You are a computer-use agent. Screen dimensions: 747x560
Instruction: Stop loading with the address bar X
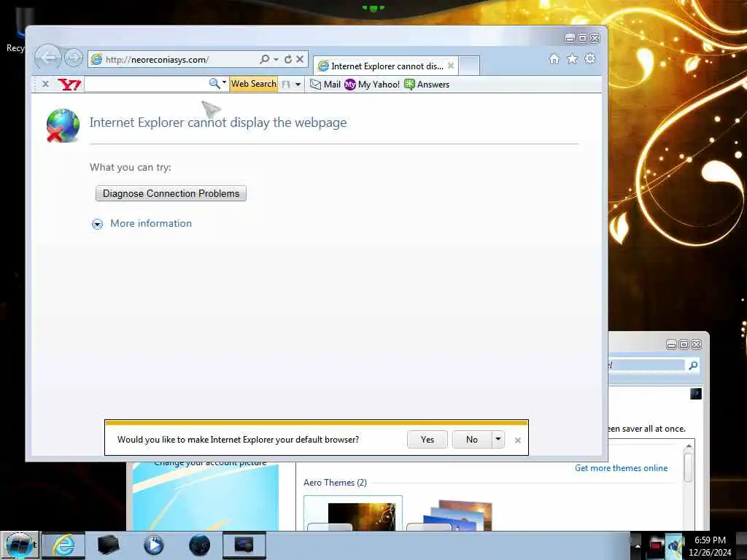[300, 59]
